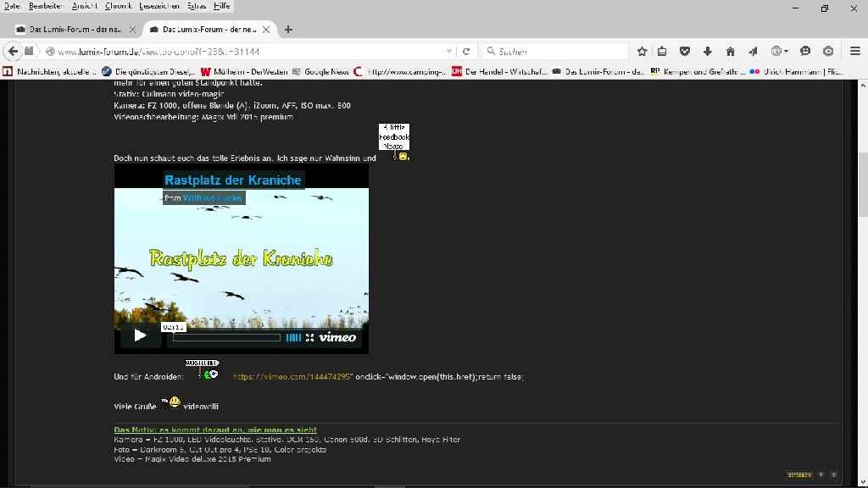Click the video thumbnail image
This screenshot has width=868, height=488.
point(242,258)
